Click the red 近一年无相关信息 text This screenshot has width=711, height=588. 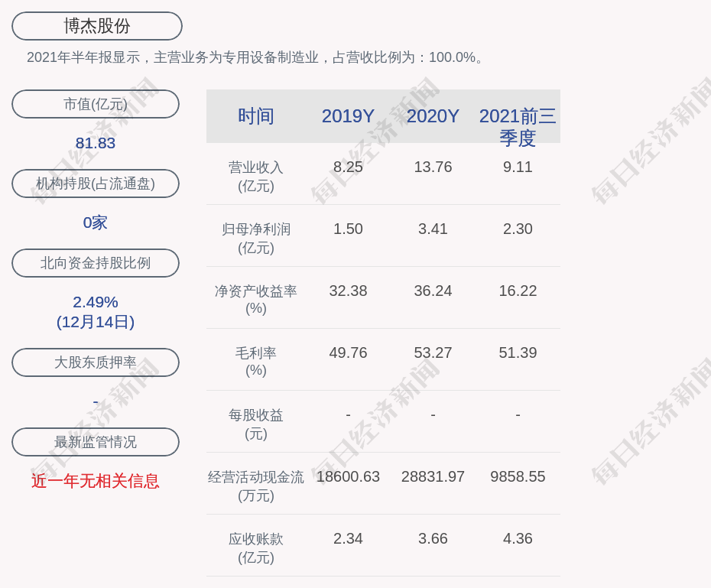coord(96,481)
